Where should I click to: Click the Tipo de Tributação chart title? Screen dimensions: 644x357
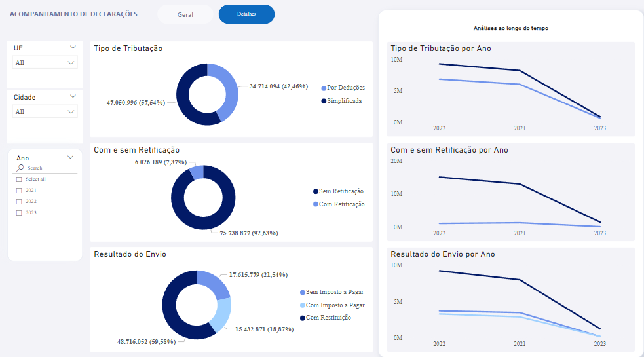pyautogui.click(x=128, y=48)
